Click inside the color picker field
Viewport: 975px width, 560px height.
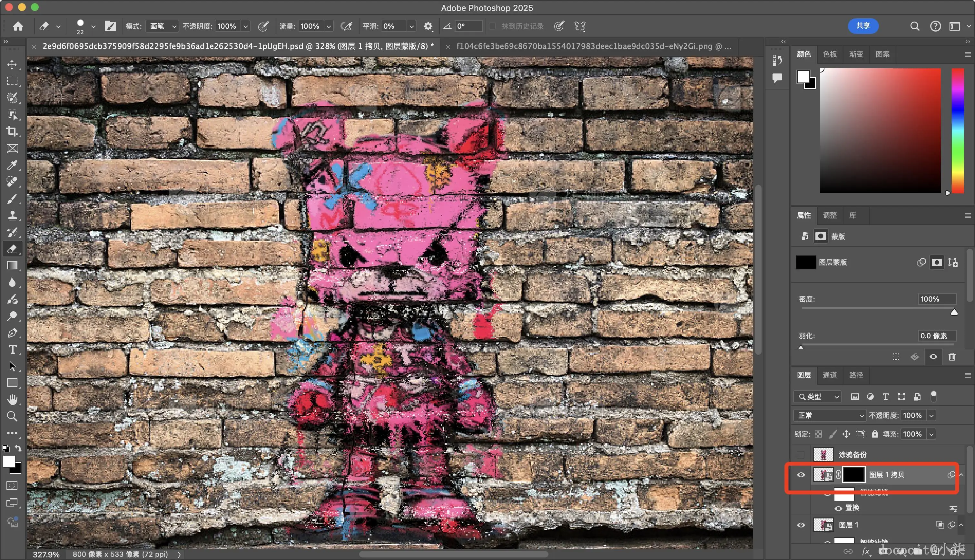pyautogui.click(x=880, y=131)
